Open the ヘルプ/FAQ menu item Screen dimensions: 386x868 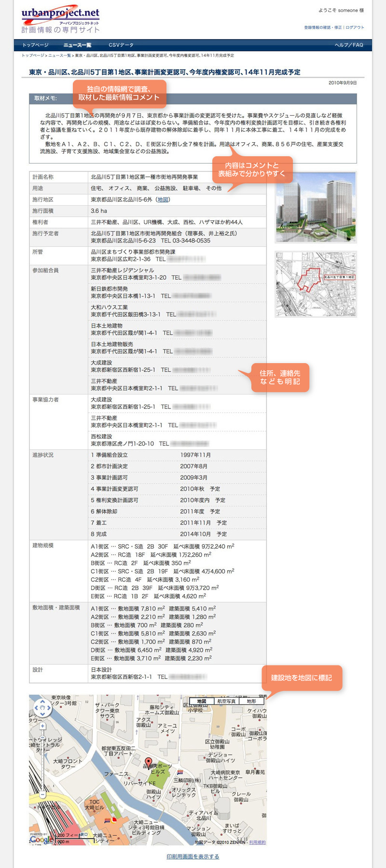[x=349, y=45]
